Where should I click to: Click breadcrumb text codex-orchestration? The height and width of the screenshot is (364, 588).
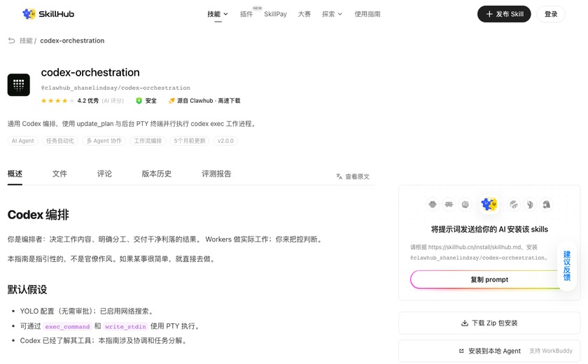click(x=72, y=41)
